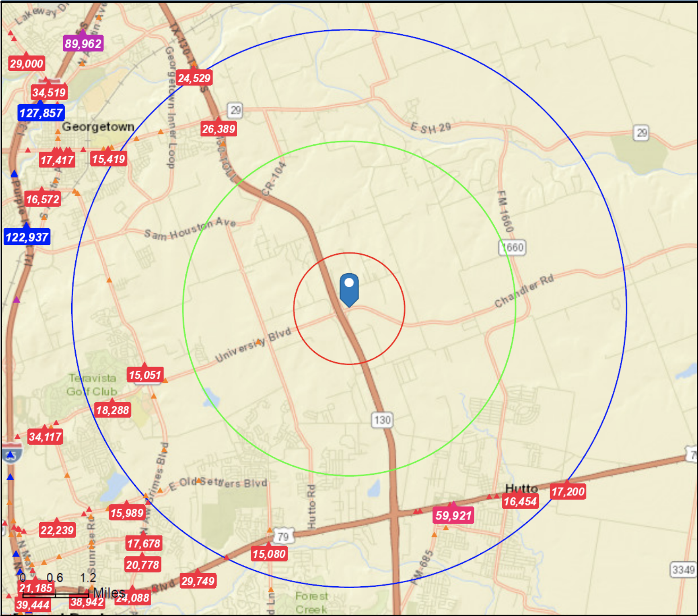This screenshot has width=698, height=616.
Task: Select the 26,389 traffic count label
Action: point(219,129)
